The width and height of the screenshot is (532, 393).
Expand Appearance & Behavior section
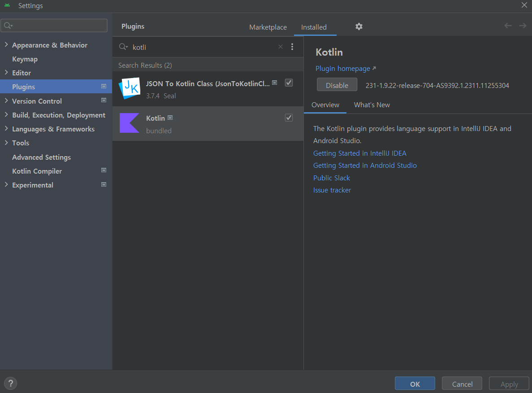click(x=6, y=44)
